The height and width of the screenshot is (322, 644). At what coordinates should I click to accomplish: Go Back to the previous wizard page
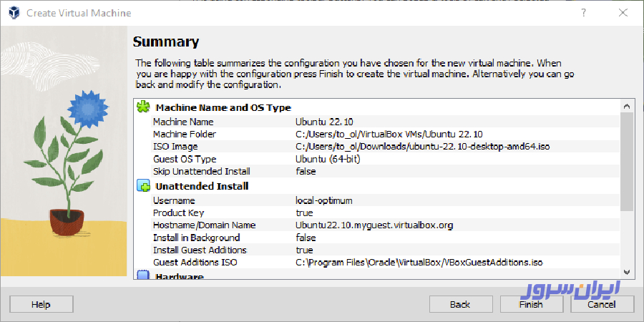(460, 304)
